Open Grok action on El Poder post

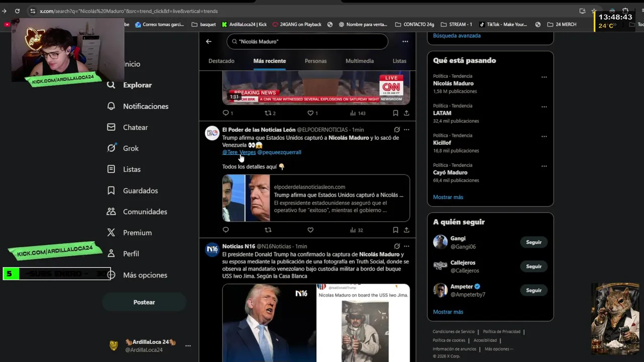pyautogui.click(x=397, y=130)
